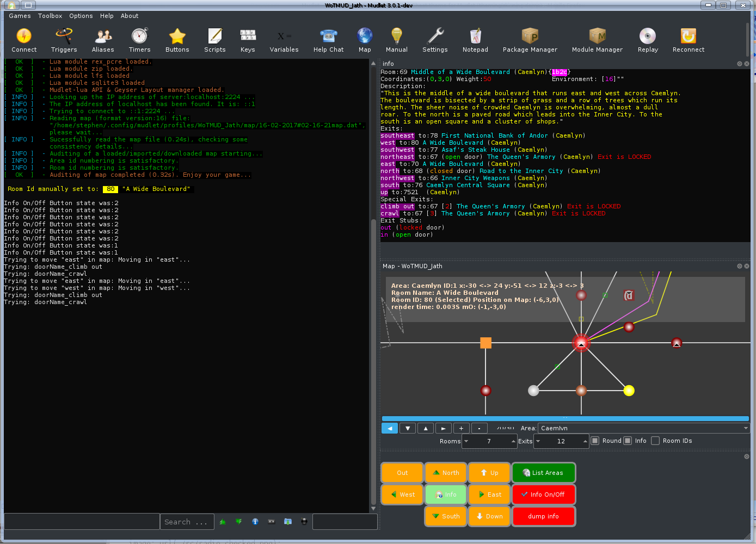Open the Replay disc icon
Image resolution: width=756 pixels, height=544 pixels.
(648, 41)
